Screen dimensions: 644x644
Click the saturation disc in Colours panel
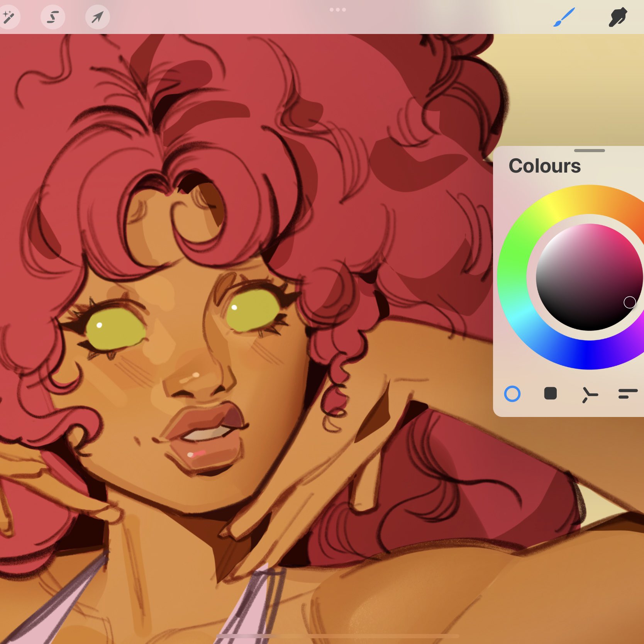[x=590, y=277]
